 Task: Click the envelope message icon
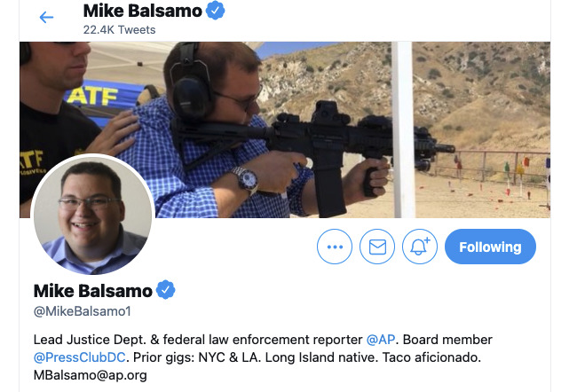coord(377,247)
